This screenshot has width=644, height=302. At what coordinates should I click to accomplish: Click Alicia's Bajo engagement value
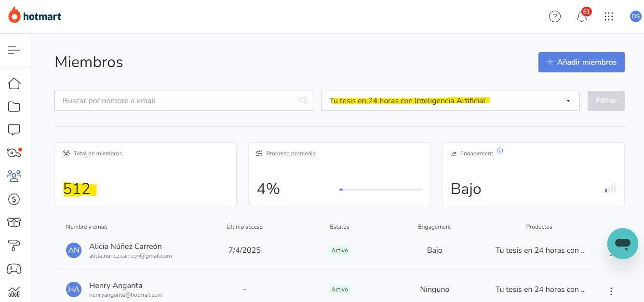point(435,250)
